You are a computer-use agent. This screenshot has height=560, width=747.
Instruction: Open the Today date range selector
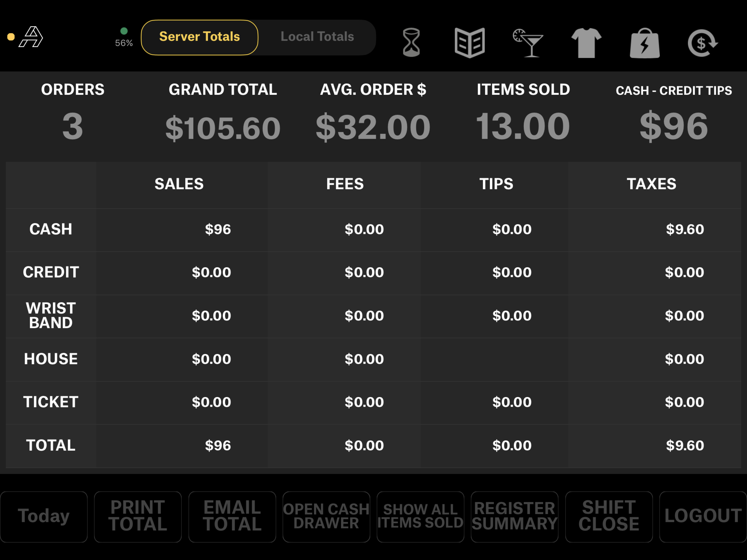(x=44, y=516)
